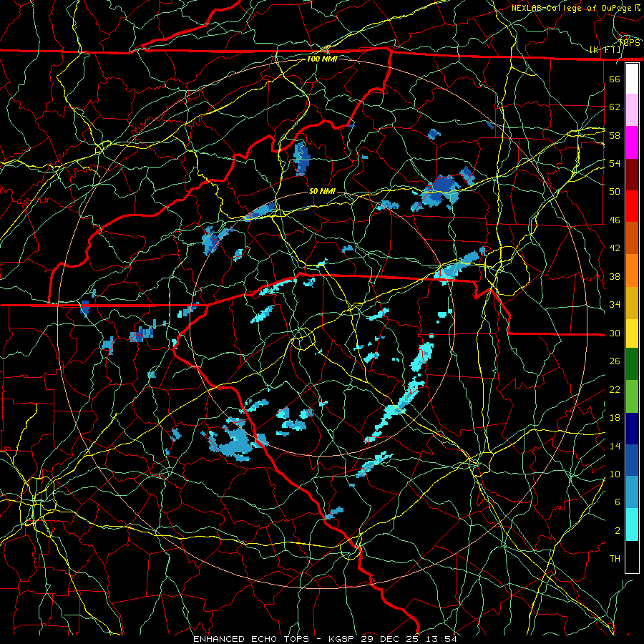Image resolution: width=644 pixels, height=644 pixels.
Task: Pick the bright orange legend swatch
Action: tap(632, 270)
